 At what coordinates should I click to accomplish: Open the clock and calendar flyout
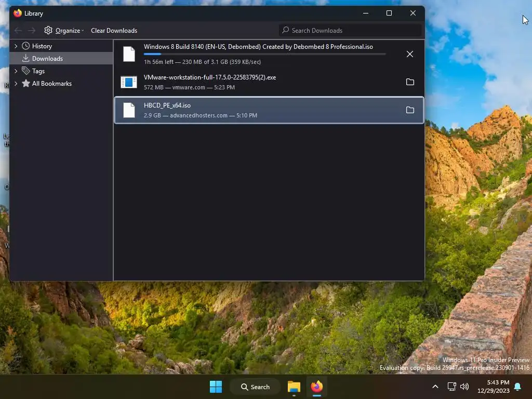494,387
